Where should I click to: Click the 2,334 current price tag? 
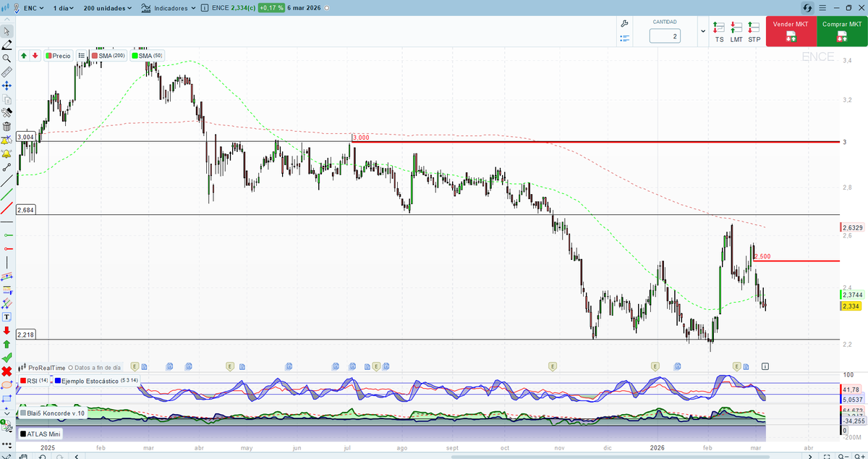[x=851, y=306]
